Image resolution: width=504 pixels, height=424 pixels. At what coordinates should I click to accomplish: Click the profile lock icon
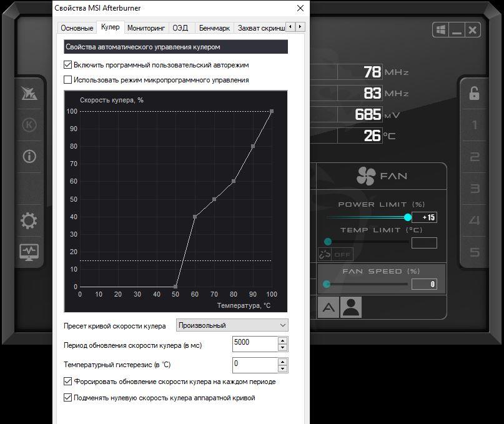pyautogui.click(x=474, y=94)
